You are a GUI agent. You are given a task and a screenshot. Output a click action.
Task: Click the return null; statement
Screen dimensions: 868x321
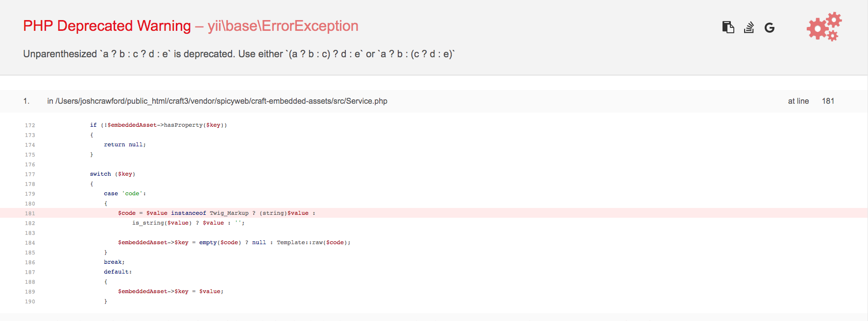click(x=124, y=144)
